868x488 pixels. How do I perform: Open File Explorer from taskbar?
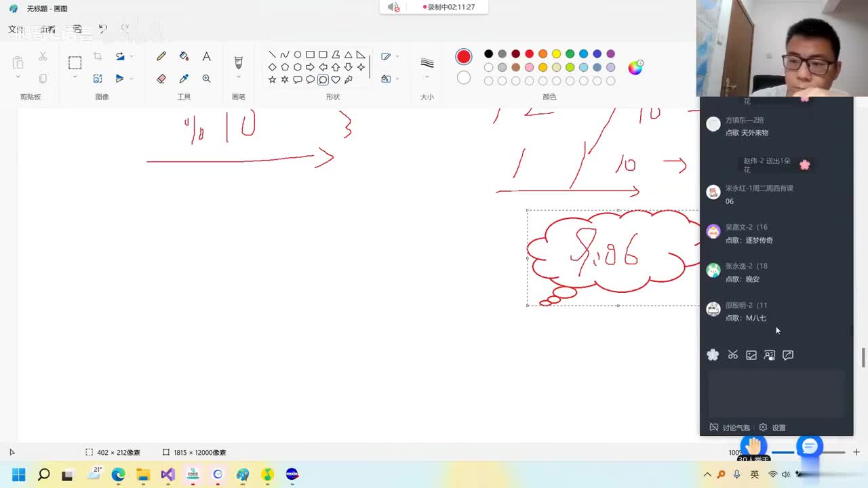tap(143, 474)
